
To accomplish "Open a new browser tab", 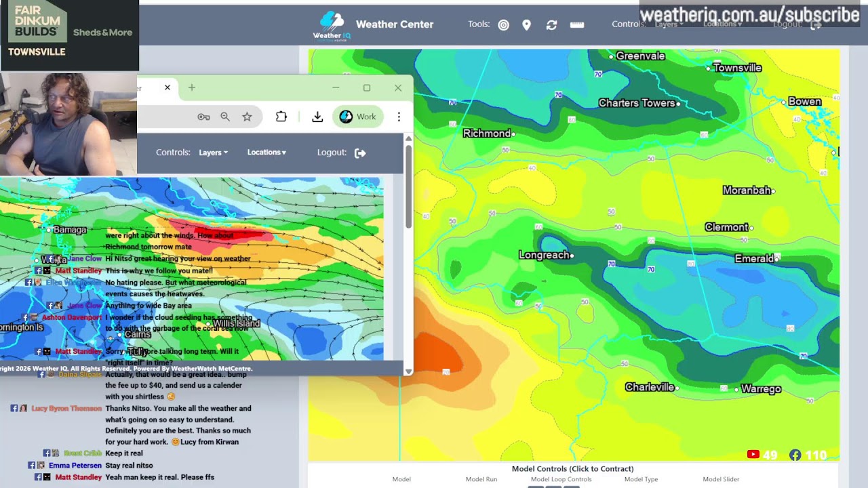I will click(x=192, y=87).
